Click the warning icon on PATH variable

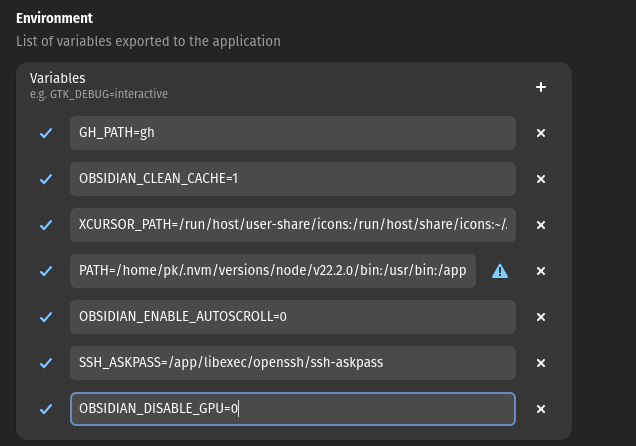click(x=500, y=271)
